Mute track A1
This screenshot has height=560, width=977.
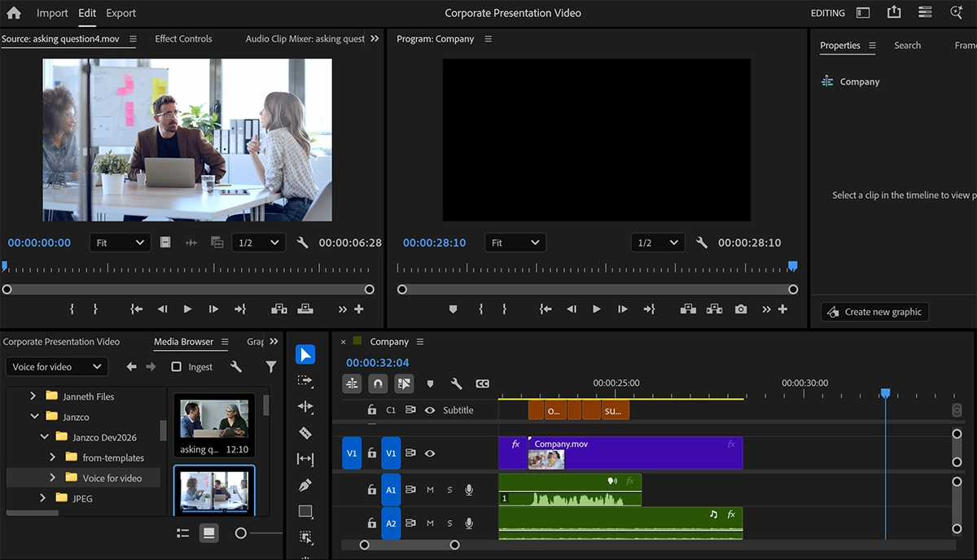(x=430, y=490)
